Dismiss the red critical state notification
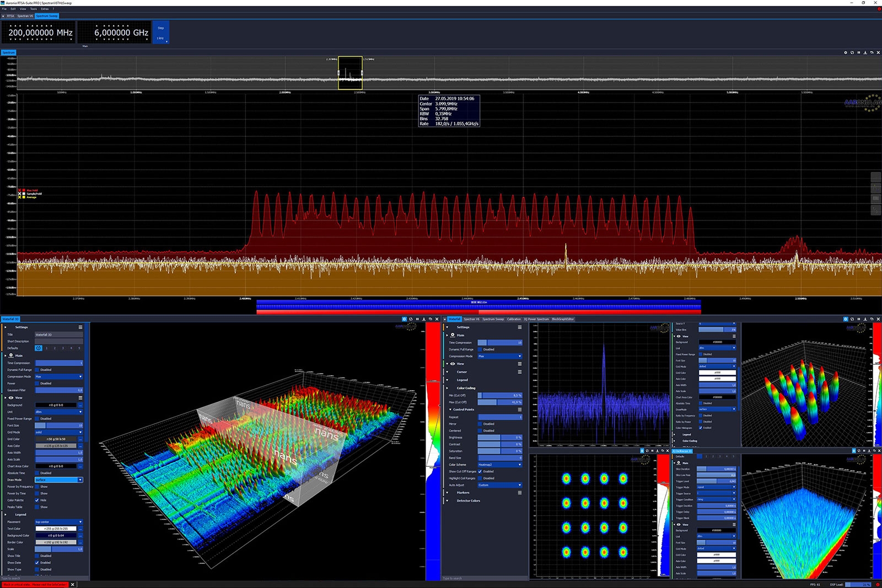The image size is (882, 588). [73, 585]
